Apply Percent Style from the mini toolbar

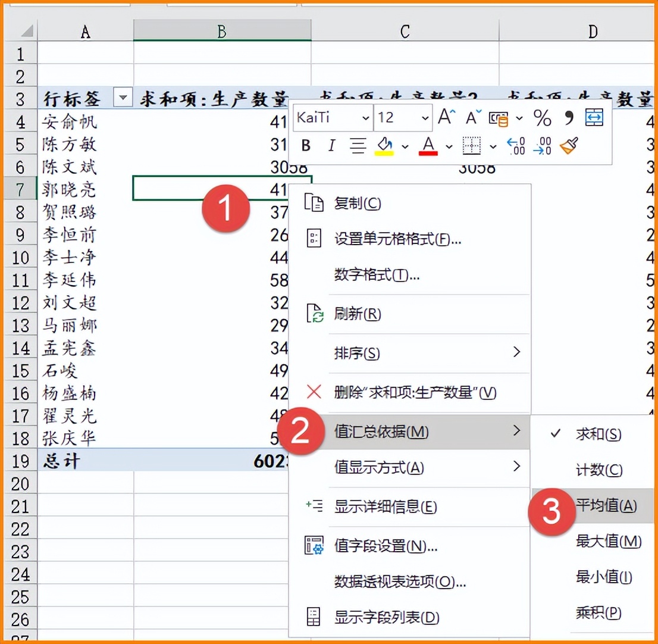pyautogui.click(x=542, y=118)
